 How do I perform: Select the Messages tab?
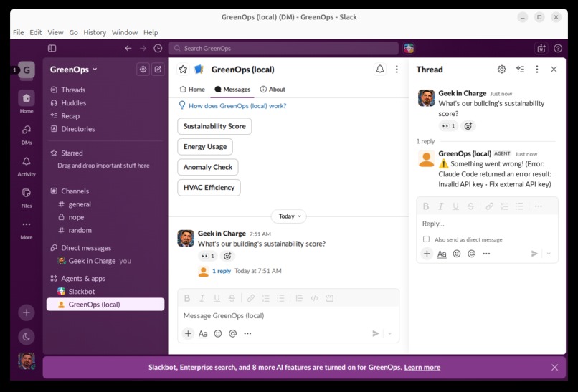[x=232, y=89]
